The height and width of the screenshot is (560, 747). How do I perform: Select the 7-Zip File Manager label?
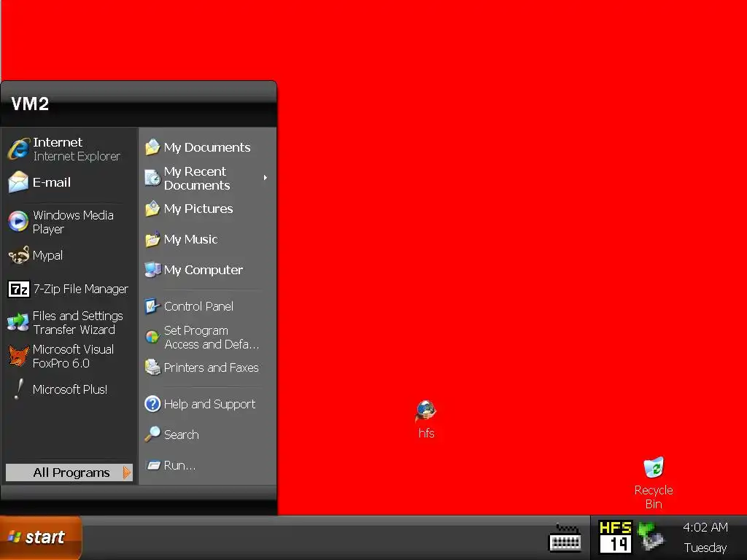(x=80, y=289)
